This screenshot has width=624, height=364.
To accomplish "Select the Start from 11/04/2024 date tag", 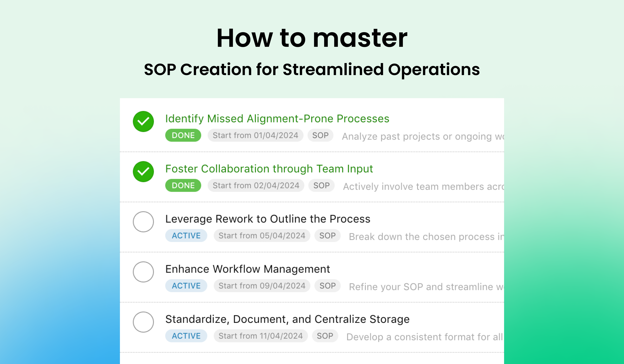I will pyautogui.click(x=260, y=336).
